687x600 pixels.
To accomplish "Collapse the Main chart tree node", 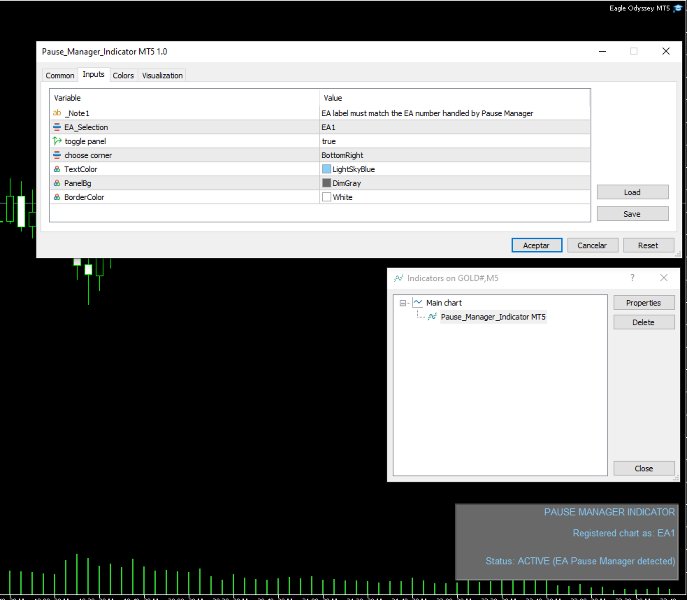I will click(403, 303).
